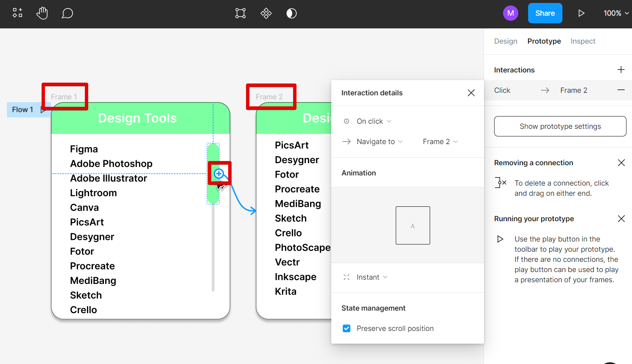Screen dimensions: 632x364
Task: Select the Hand tool in toolbar
Action: [42, 14]
